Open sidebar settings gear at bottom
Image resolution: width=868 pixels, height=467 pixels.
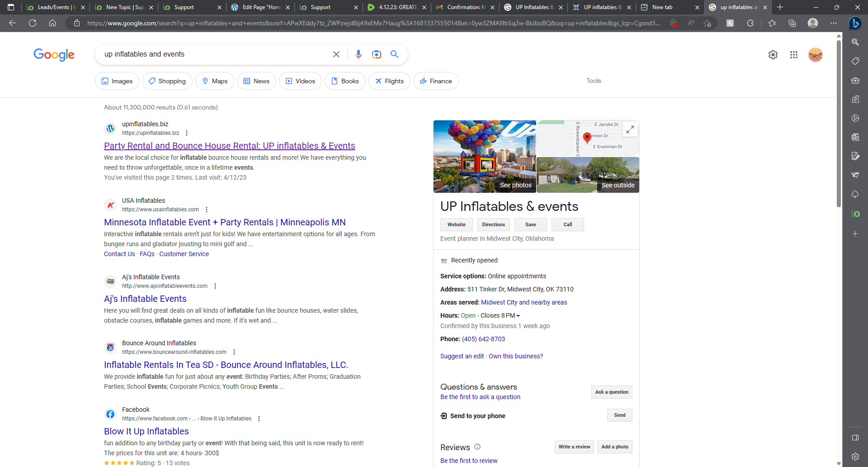click(x=855, y=457)
